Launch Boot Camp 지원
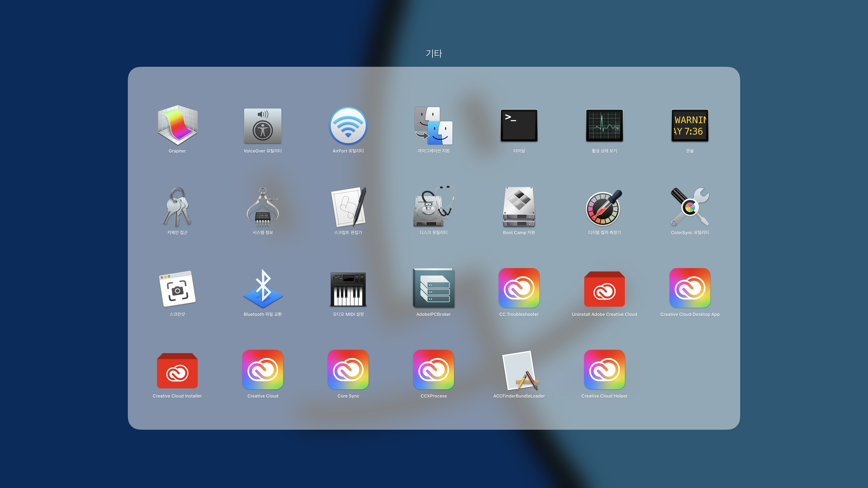This screenshot has width=868, height=488. coord(519,207)
